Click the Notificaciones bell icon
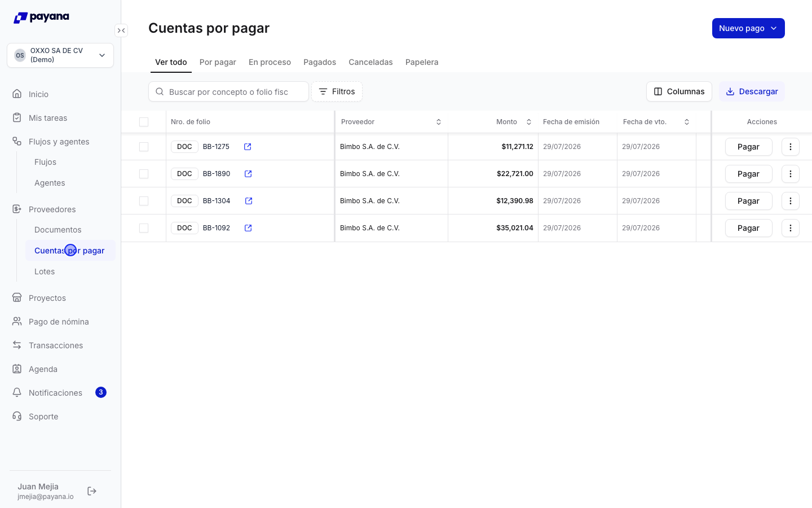The width and height of the screenshot is (812, 508). click(17, 392)
